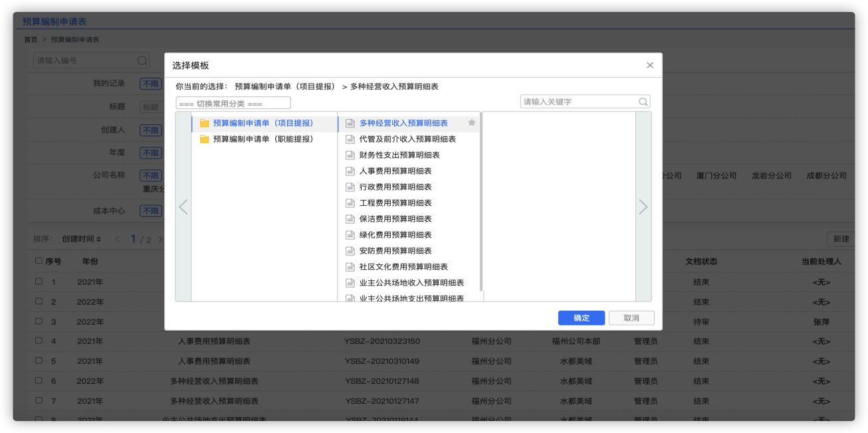This screenshot has height=433, width=868.
Task: Click 首页 breadcrumb link
Action: 31,40
